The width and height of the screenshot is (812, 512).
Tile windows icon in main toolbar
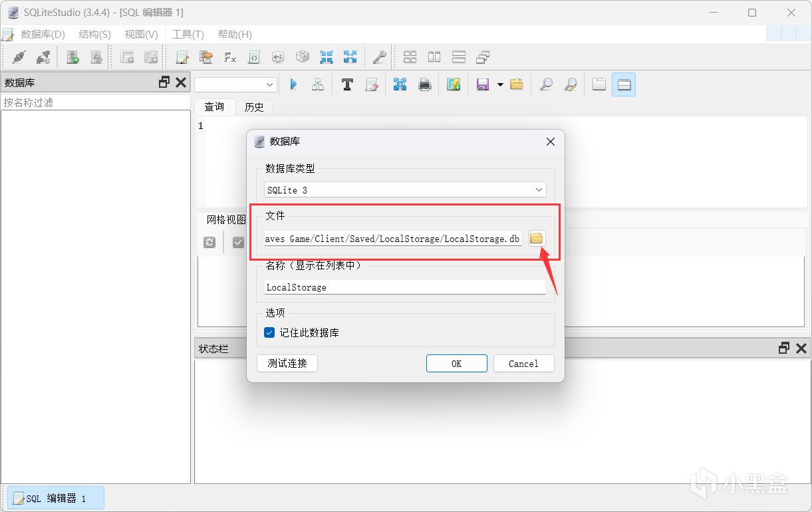[410, 58]
